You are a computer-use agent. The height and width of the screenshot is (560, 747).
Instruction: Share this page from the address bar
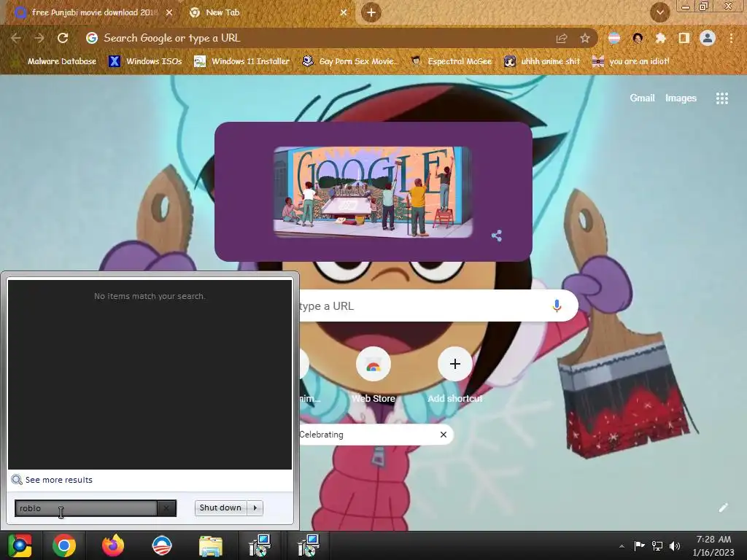point(562,38)
